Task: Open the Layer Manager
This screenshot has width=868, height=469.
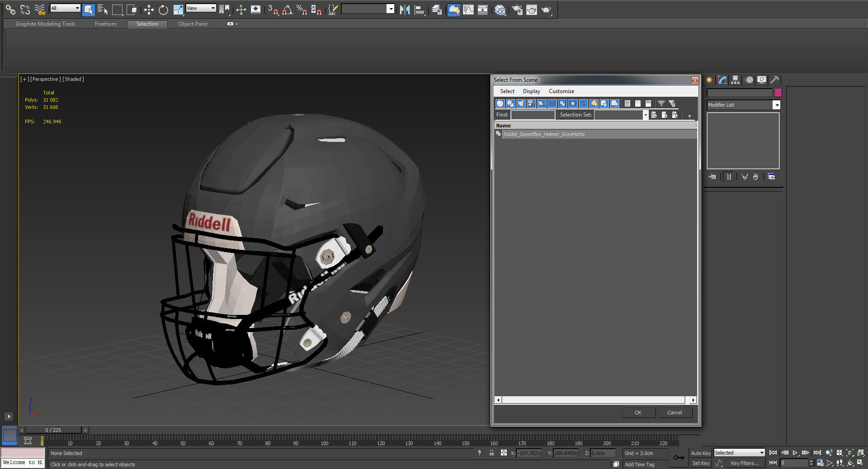Action: pos(437,9)
